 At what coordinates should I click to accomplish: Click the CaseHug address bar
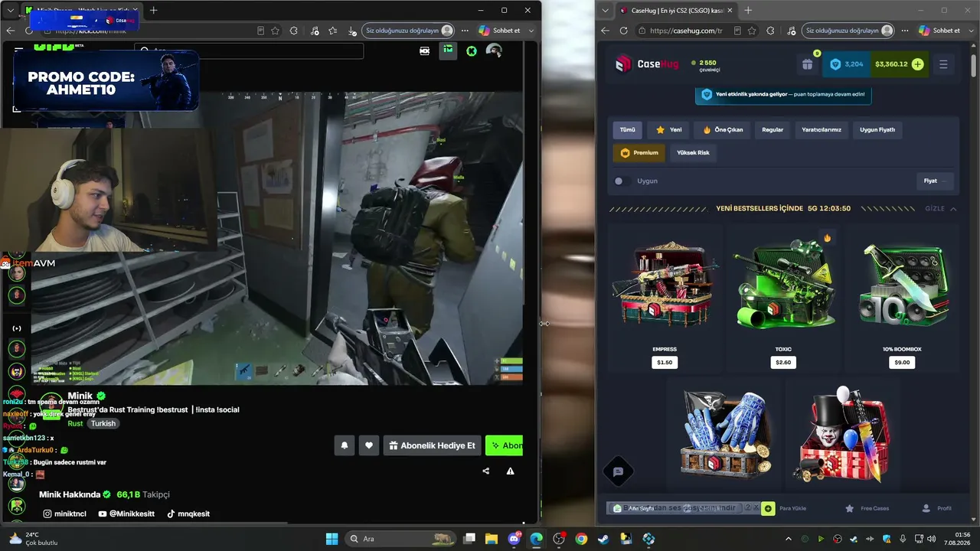(x=685, y=31)
